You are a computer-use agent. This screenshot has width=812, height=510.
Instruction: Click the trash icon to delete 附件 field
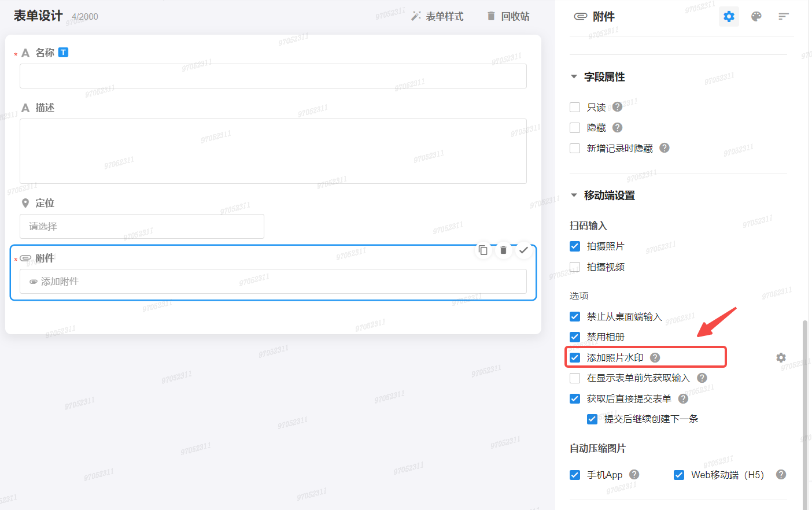pos(503,250)
